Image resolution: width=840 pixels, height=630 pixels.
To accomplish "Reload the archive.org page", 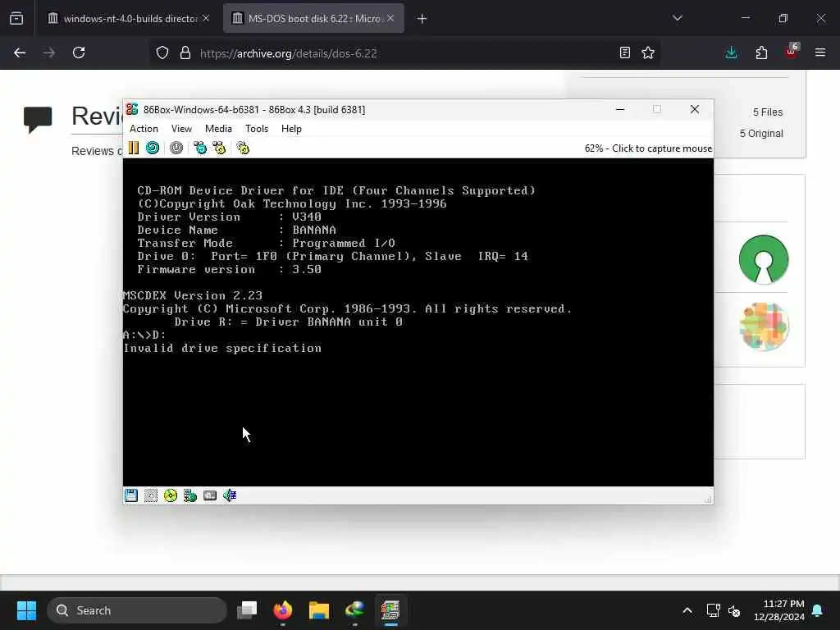I will click(79, 53).
